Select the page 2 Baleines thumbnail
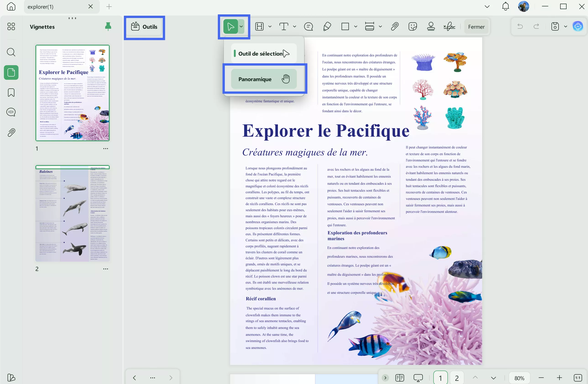This screenshot has height=384, width=588. click(x=72, y=214)
